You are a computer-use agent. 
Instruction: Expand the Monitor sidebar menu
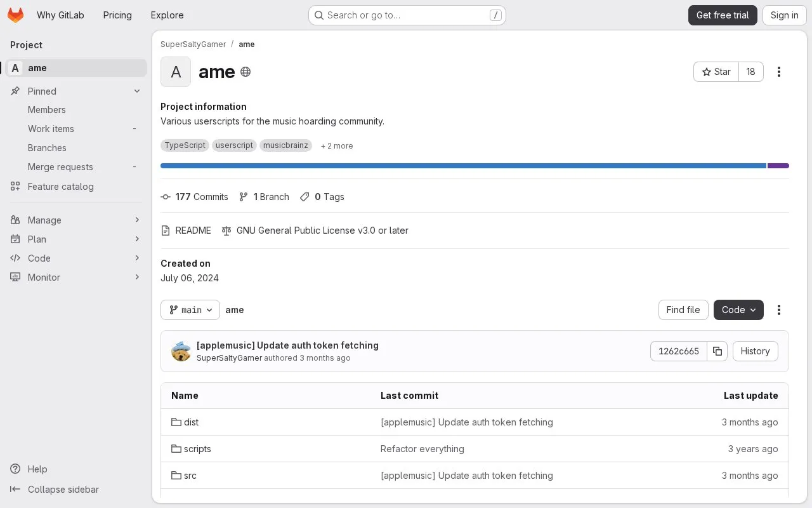(76, 277)
